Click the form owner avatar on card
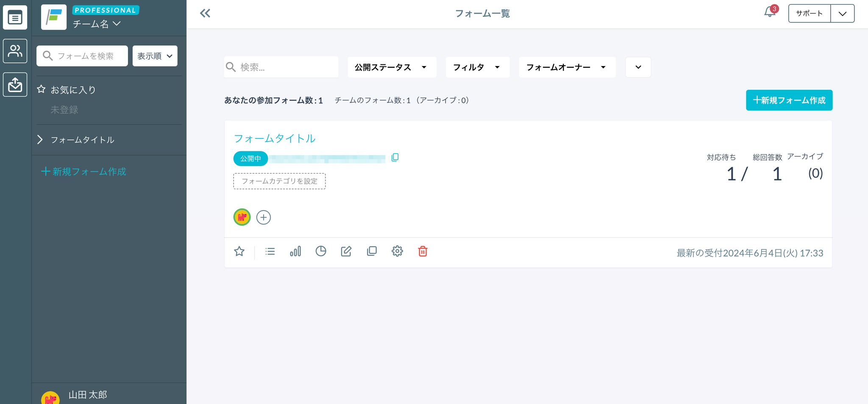868x404 pixels. pos(242,217)
